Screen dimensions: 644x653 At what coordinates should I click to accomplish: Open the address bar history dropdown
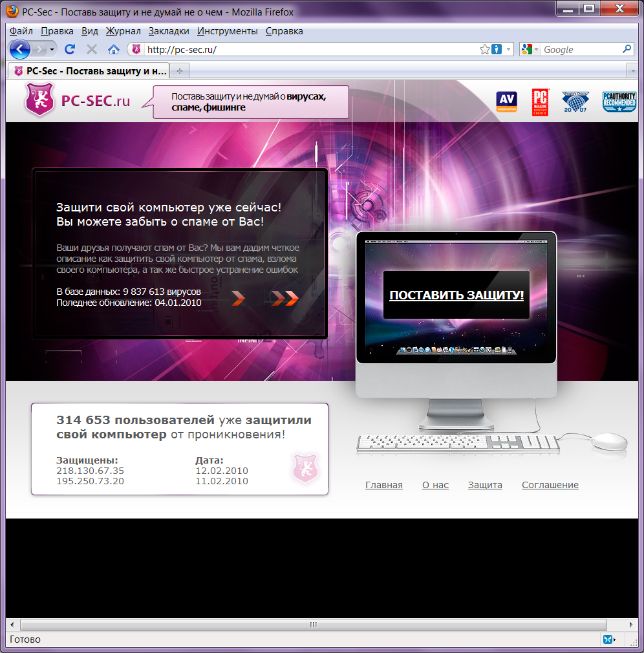point(508,50)
